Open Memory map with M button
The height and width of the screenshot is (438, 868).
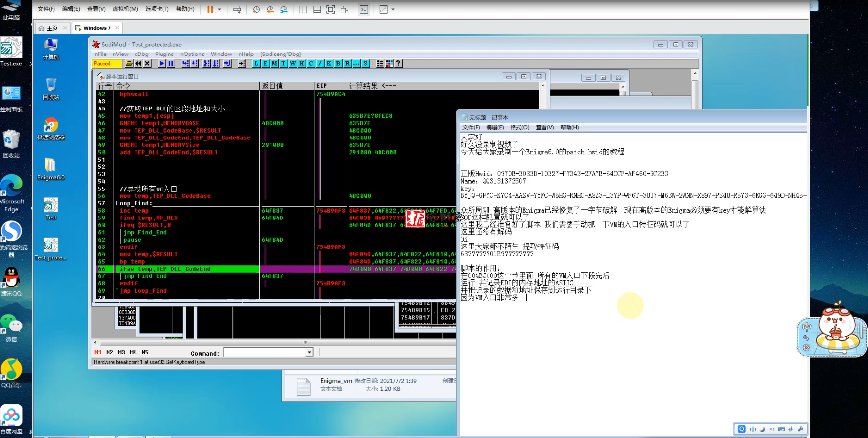(274, 63)
